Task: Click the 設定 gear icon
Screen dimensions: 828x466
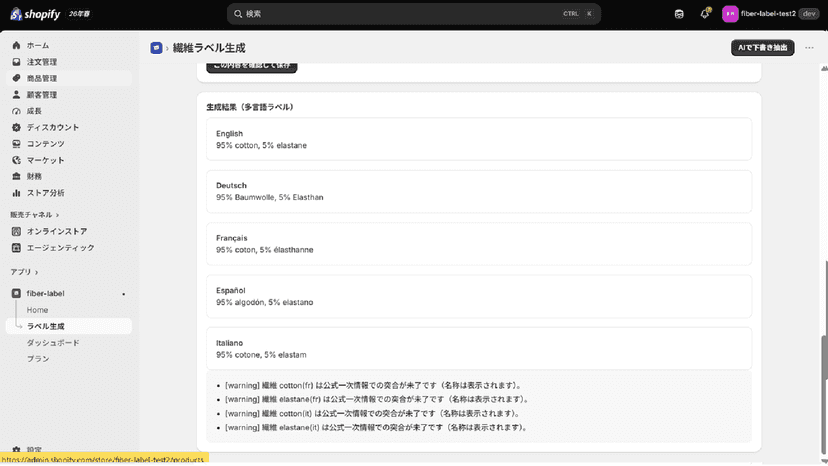Action: tap(16, 450)
